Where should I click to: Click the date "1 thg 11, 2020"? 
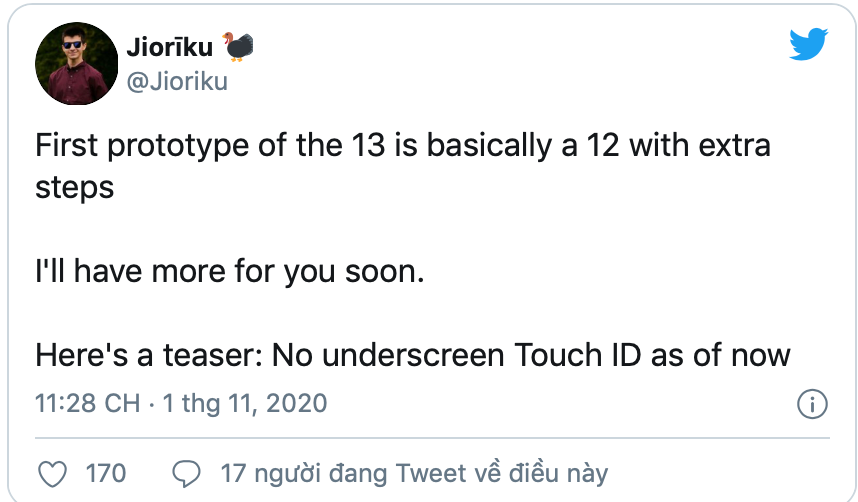pyautogui.click(x=245, y=404)
